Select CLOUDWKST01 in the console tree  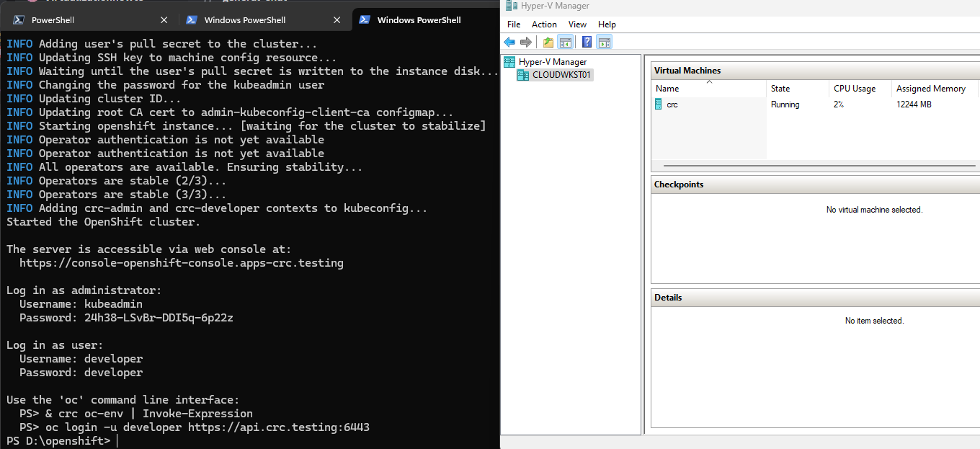point(562,75)
